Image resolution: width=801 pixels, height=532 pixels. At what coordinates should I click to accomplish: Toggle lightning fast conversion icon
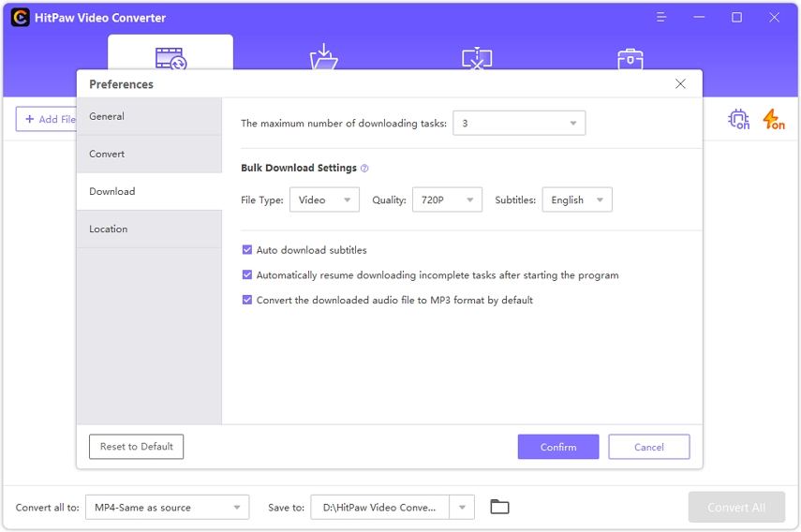point(774,119)
